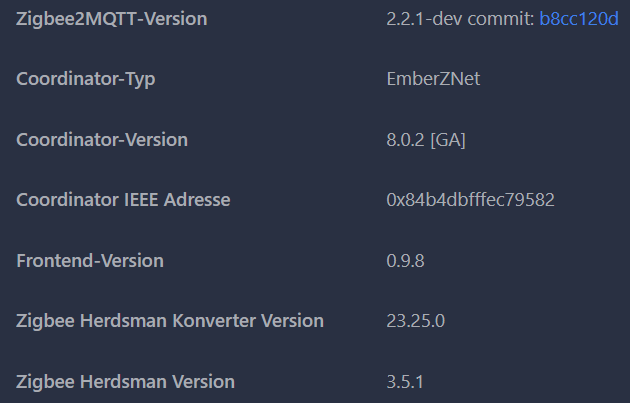Click the Zigbee Herdsman Konverter Version label
This screenshot has height=403, width=630.
click(x=170, y=321)
